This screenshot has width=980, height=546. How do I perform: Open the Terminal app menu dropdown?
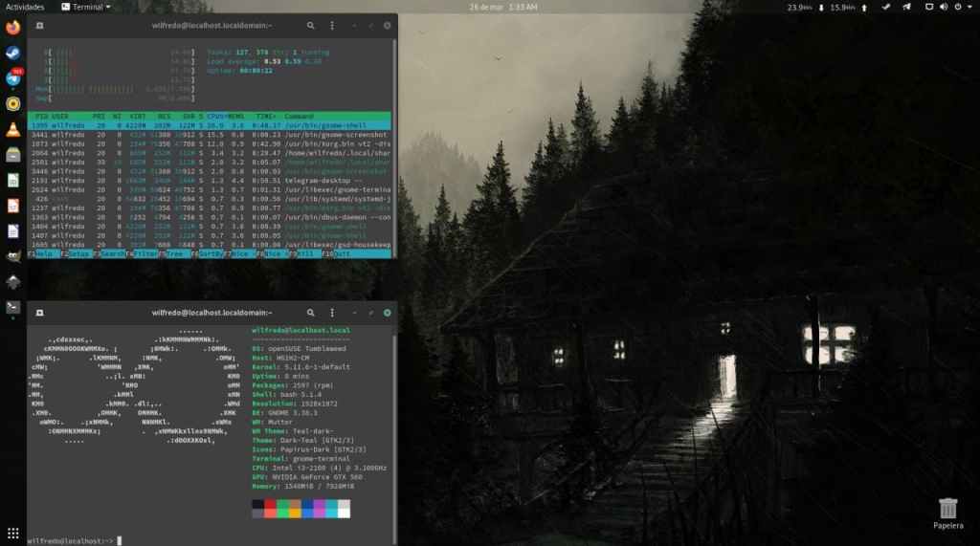tap(85, 7)
